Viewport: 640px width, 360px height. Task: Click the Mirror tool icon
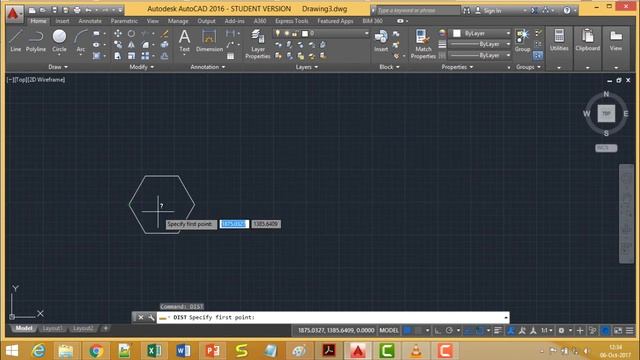pyautogui.click(x=131, y=44)
